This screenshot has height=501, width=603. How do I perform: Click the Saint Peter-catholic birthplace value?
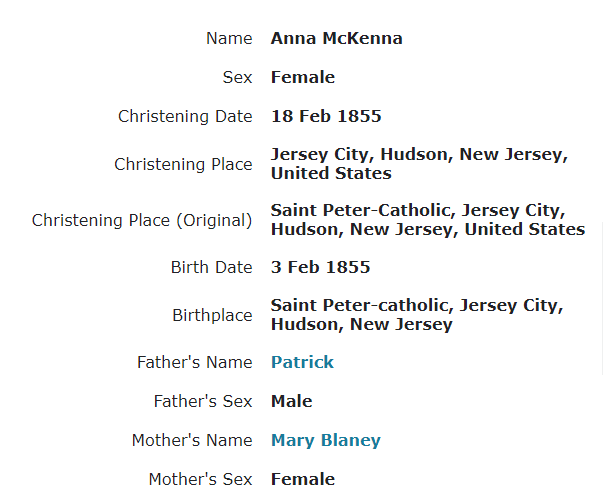pos(416,316)
